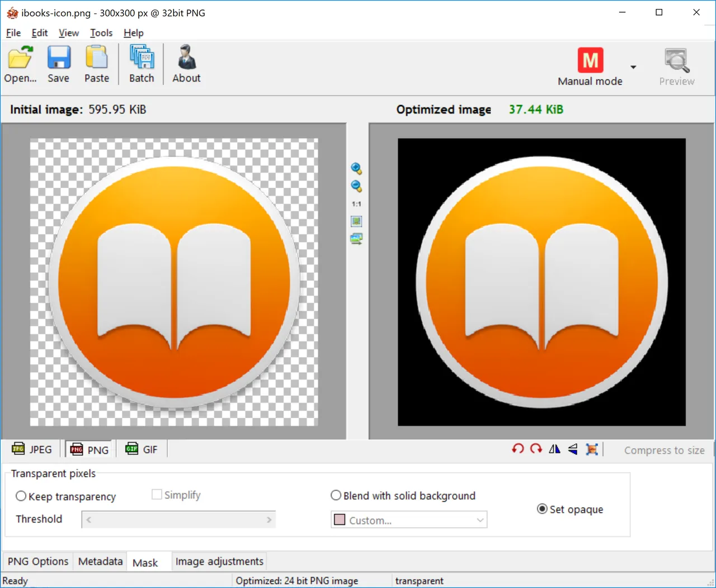Zoom out with the minus magnifier

pyautogui.click(x=356, y=186)
